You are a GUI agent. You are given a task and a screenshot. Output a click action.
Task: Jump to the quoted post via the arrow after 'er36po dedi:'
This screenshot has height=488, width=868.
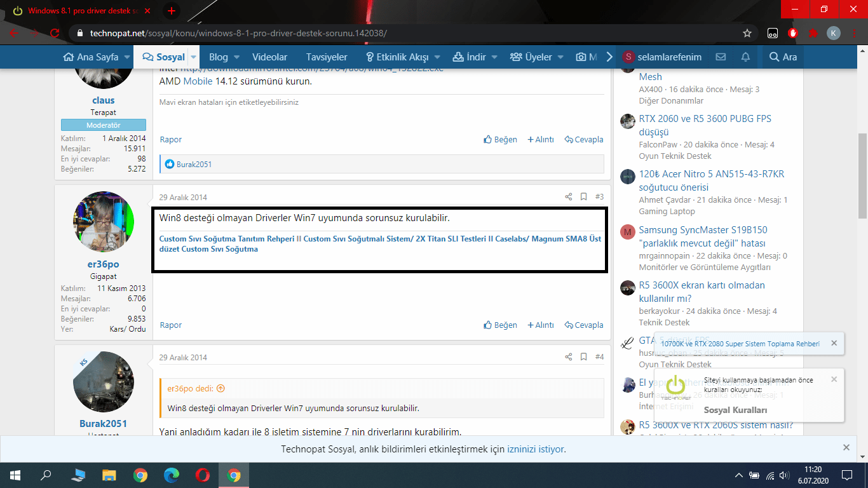[220, 388]
